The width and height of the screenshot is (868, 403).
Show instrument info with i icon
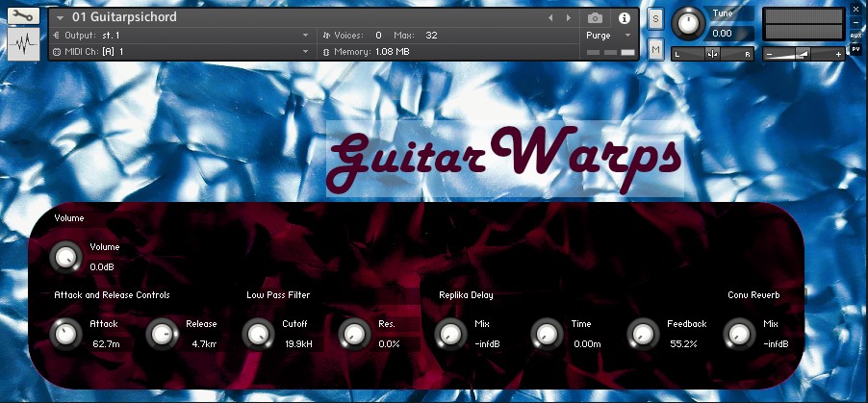[x=624, y=17]
